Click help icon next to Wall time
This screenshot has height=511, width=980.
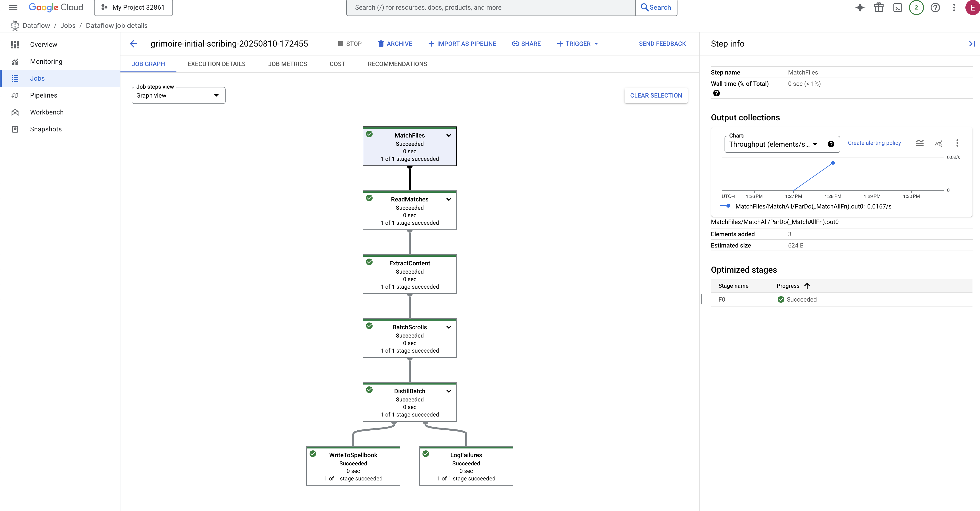(716, 93)
